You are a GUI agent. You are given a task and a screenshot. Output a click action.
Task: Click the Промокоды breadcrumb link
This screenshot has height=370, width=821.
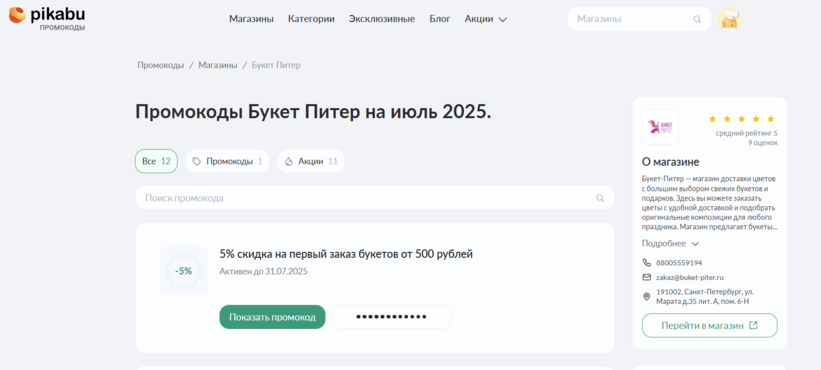point(161,65)
